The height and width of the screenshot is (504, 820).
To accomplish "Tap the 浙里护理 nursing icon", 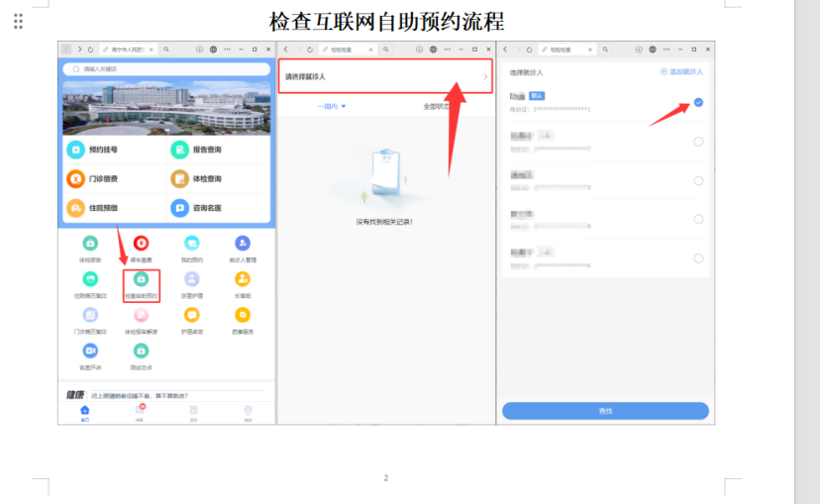I will click(191, 279).
